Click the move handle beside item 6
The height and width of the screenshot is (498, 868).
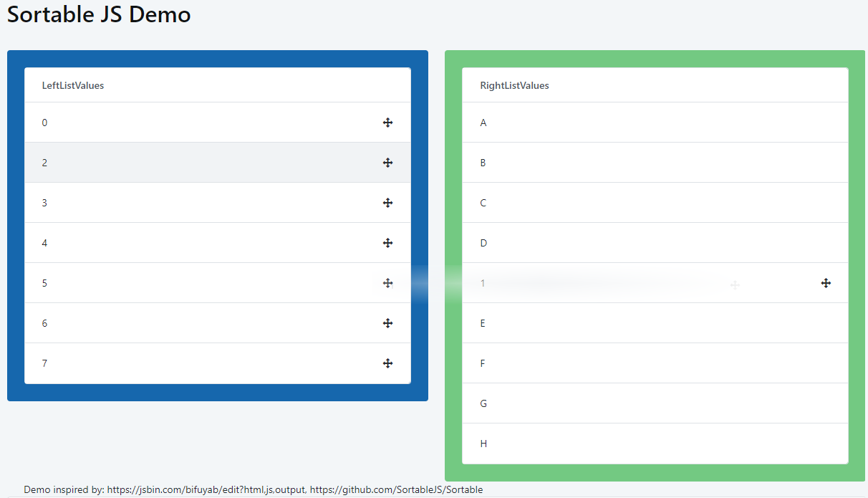coord(387,323)
